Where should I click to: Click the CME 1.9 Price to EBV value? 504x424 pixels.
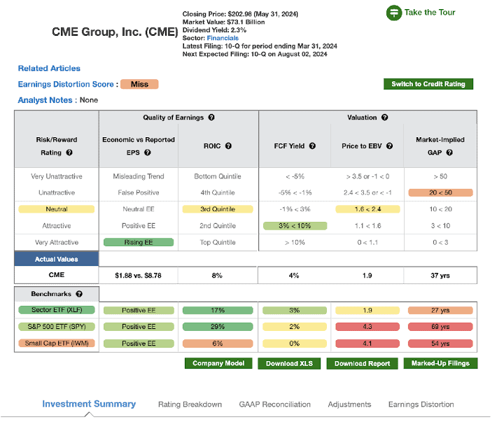point(367,276)
